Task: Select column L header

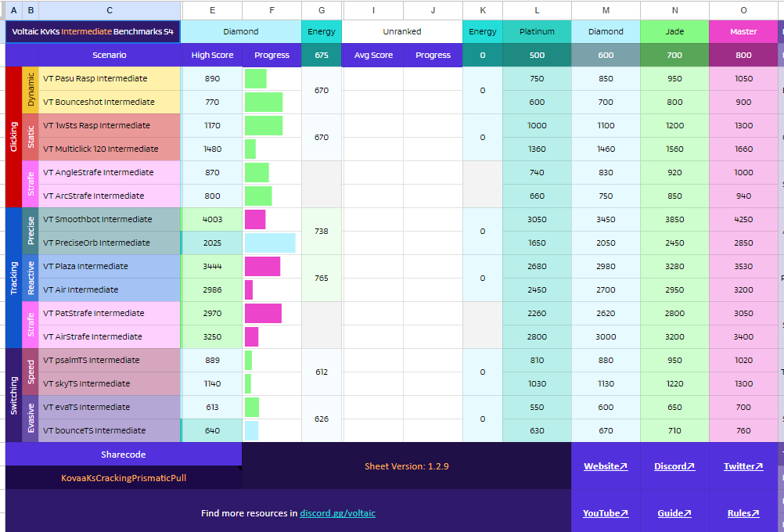Action: tap(537, 10)
